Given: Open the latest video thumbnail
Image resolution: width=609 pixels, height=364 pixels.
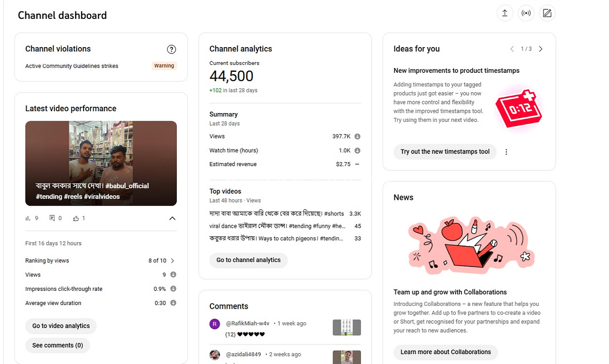Looking at the screenshot, I should click(x=101, y=163).
